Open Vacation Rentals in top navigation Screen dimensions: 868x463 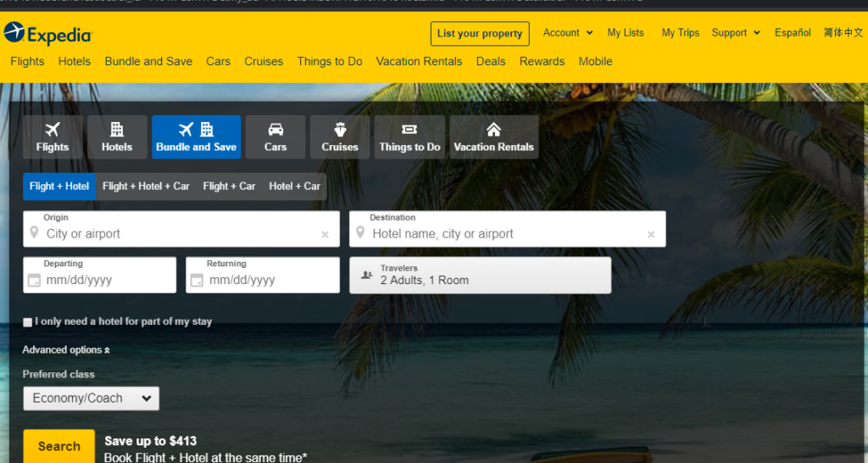419,61
